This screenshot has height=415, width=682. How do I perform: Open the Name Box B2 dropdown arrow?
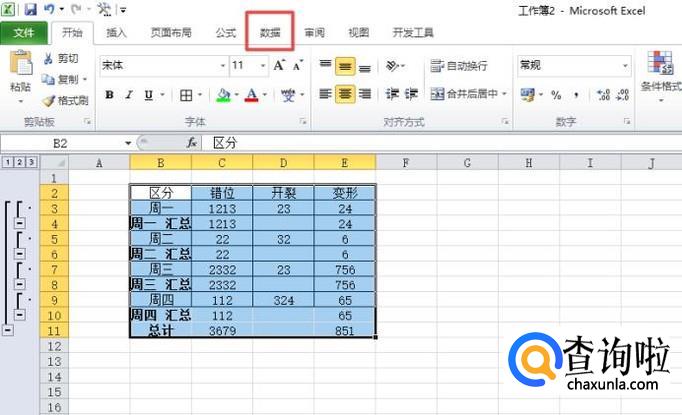tap(128, 143)
